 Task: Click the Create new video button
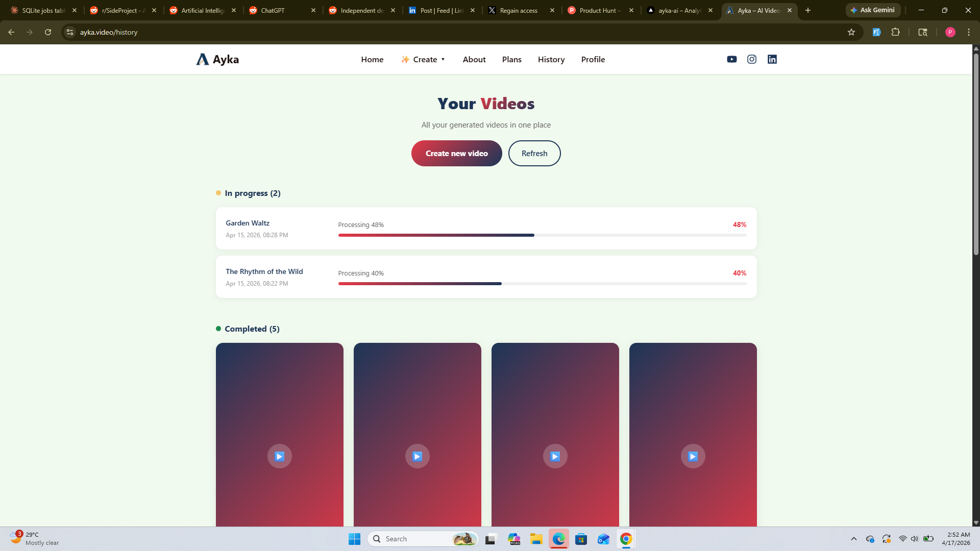(456, 153)
